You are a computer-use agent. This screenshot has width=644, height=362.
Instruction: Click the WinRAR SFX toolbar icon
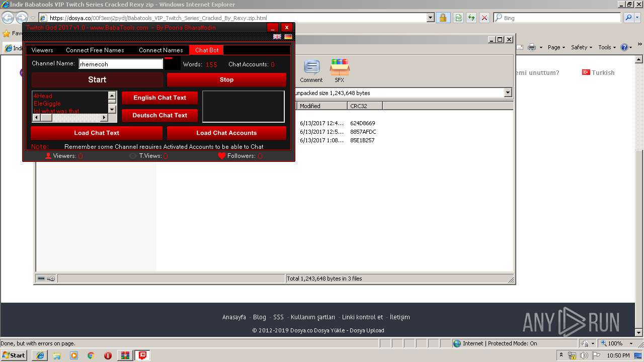pyautogui.click(x=340, y=71)
